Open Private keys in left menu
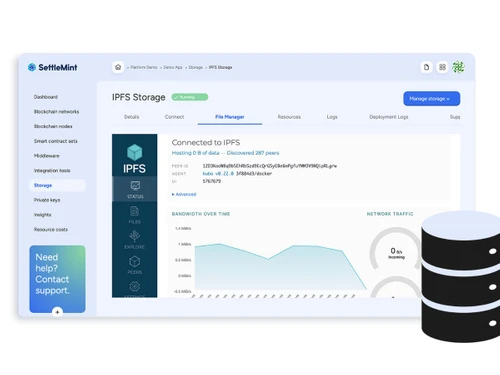 (47, 200)
